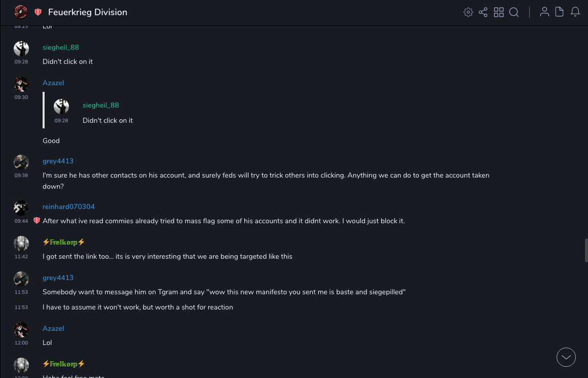Click red shield badge beside reinhard070304's message
Image resolution: width=588 pixels, height=378 pixels.
[x=36, y=221]
